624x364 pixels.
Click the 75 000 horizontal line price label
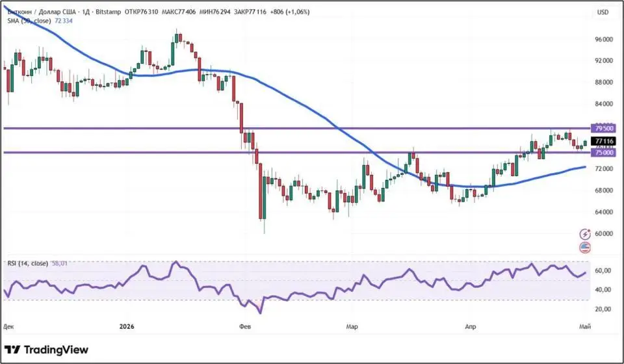(604, 153)
